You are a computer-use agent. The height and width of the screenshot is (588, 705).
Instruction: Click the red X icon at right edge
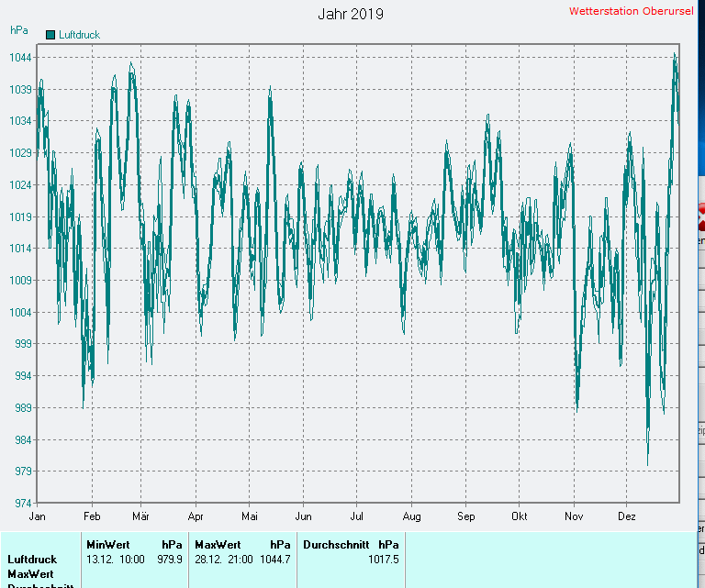coord(701,217)
